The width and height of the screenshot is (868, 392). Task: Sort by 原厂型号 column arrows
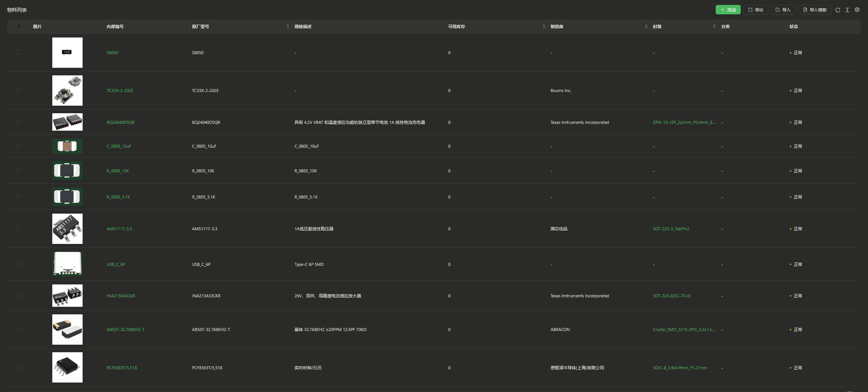[288, 27]
